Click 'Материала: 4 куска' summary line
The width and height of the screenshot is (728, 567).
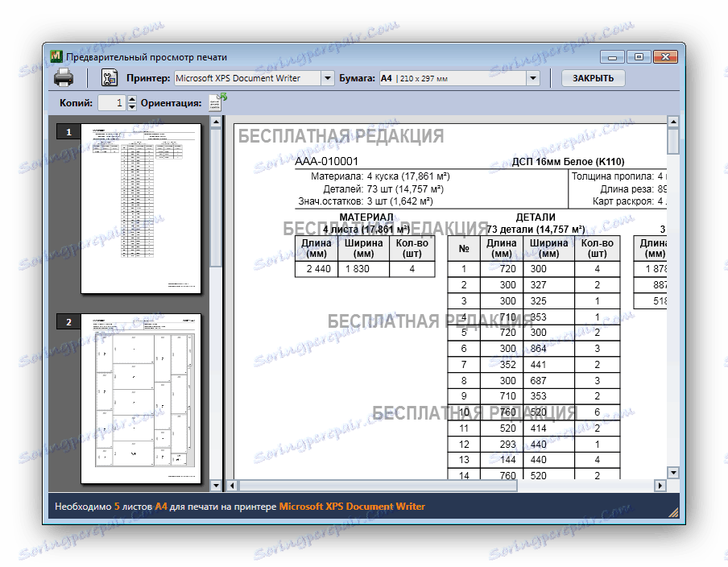(380, 176)
